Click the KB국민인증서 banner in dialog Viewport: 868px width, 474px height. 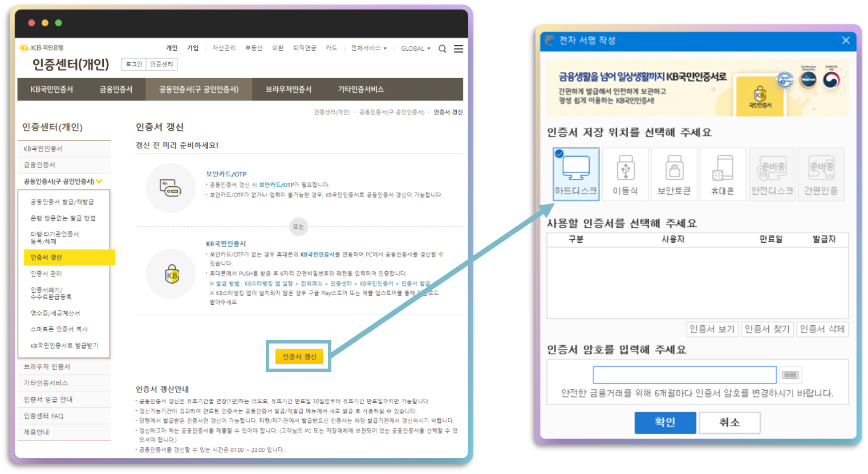(x=697, y=88)
